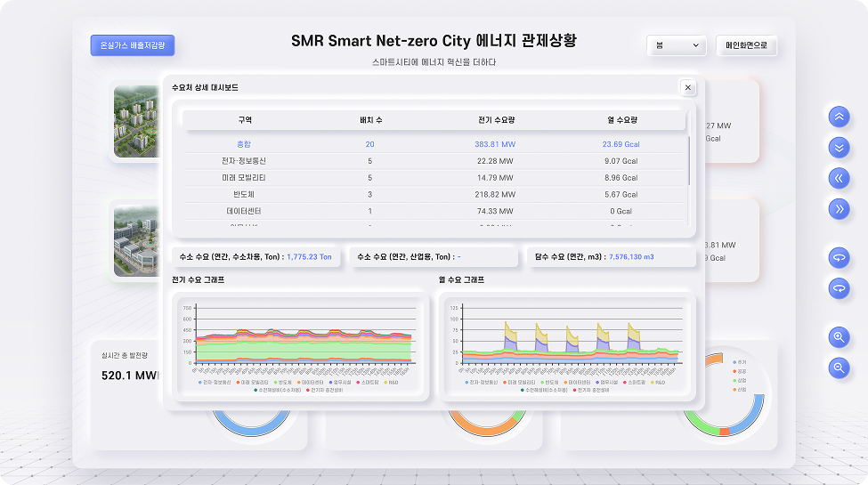Select the 총합 row in the table

click(x=244, y=144)
